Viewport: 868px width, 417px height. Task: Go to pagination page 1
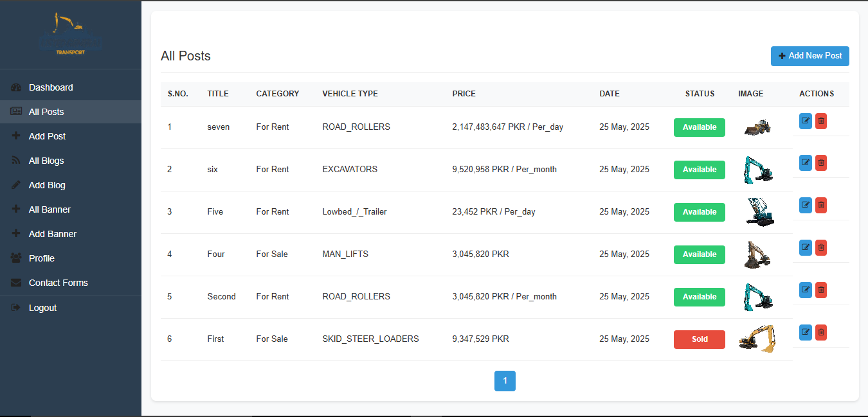click(505, 381)
